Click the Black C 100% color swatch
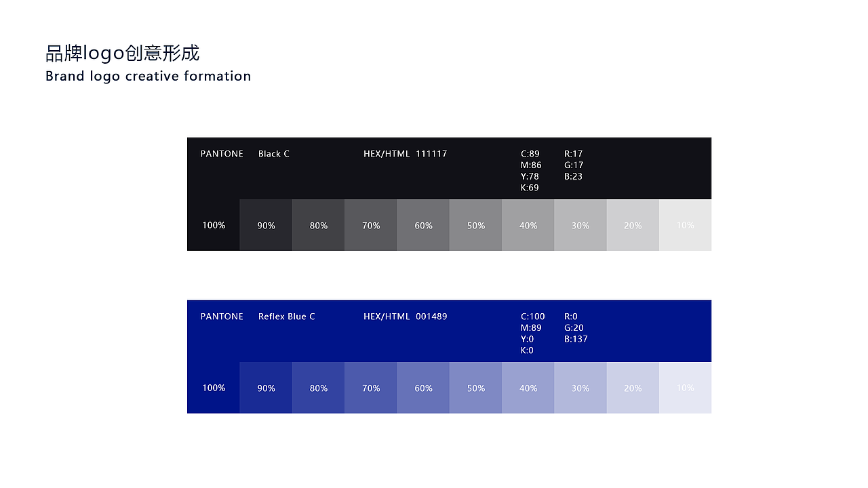 [x=214, y=225]
